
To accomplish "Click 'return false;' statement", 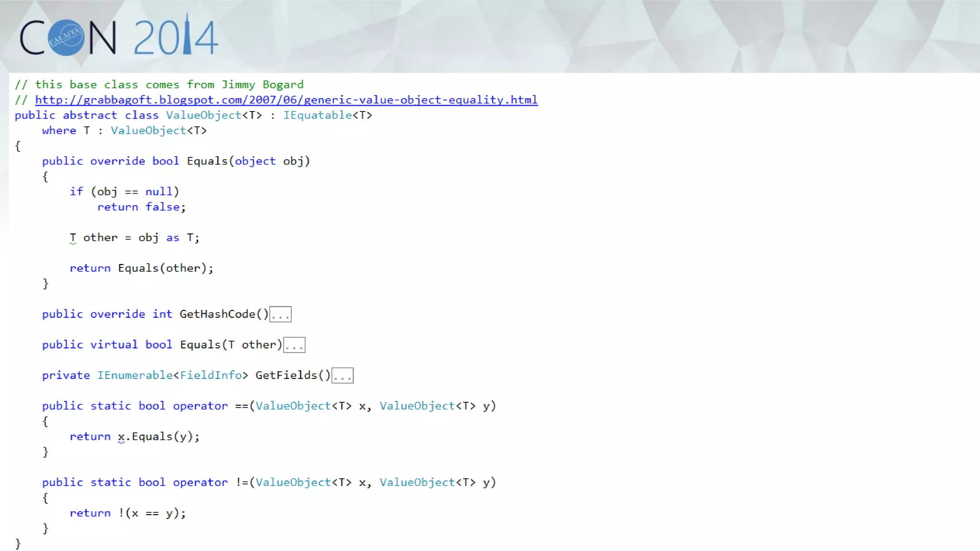I will 141,207.
